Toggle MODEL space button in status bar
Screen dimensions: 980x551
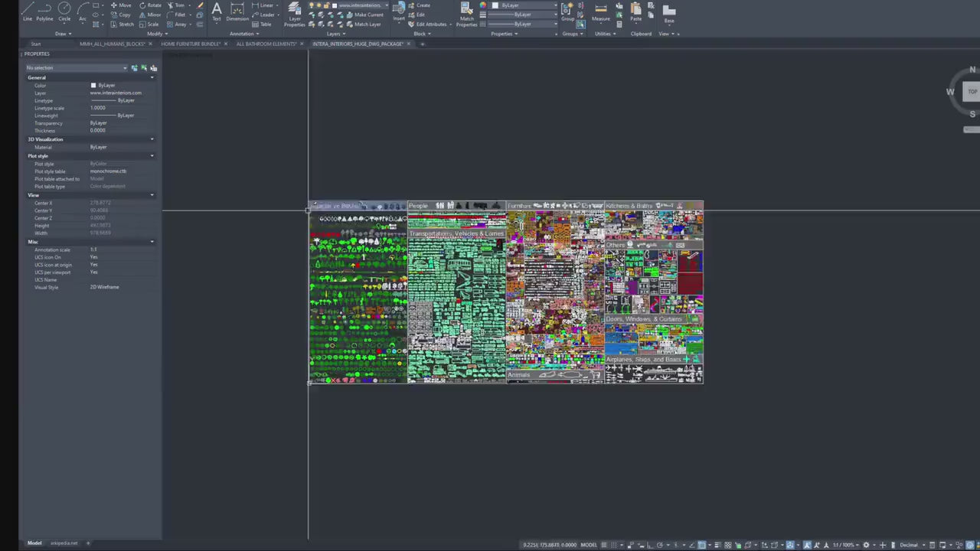pyautogui.click(x=589, y=545)
